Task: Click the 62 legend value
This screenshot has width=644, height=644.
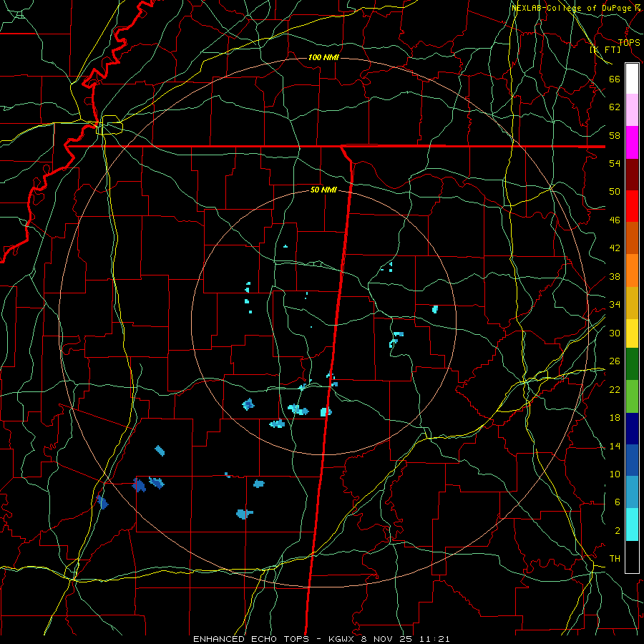Action: click(615, 107)
